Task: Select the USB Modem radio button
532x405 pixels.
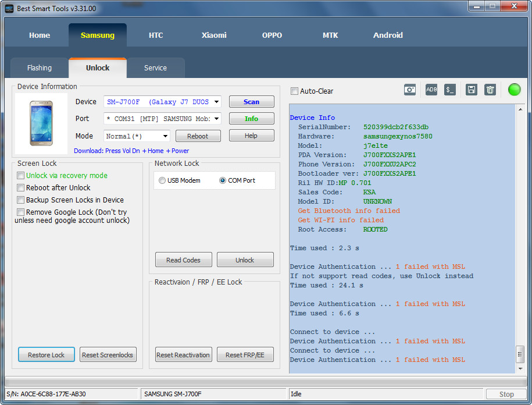Action: point(162,181)
